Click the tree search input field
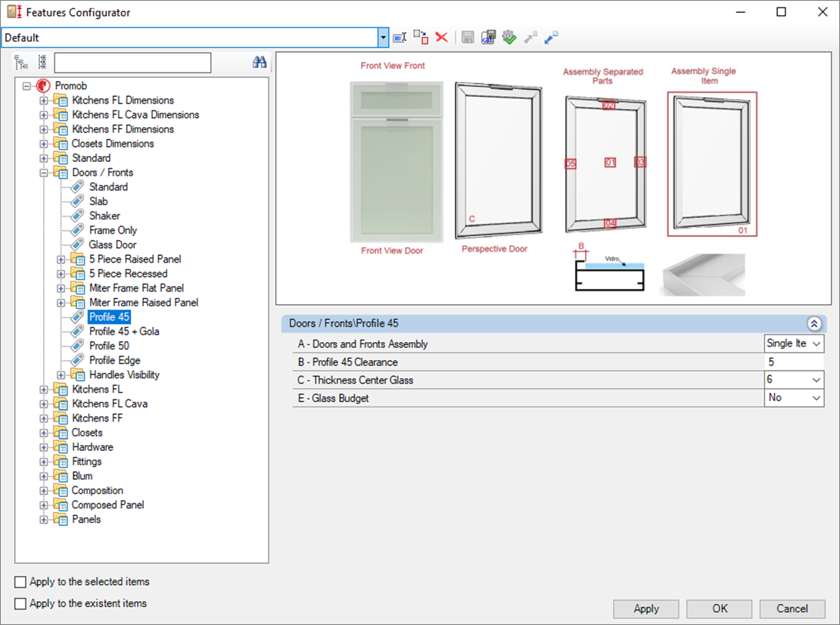840x625 pixels. (x=133, y=63)
